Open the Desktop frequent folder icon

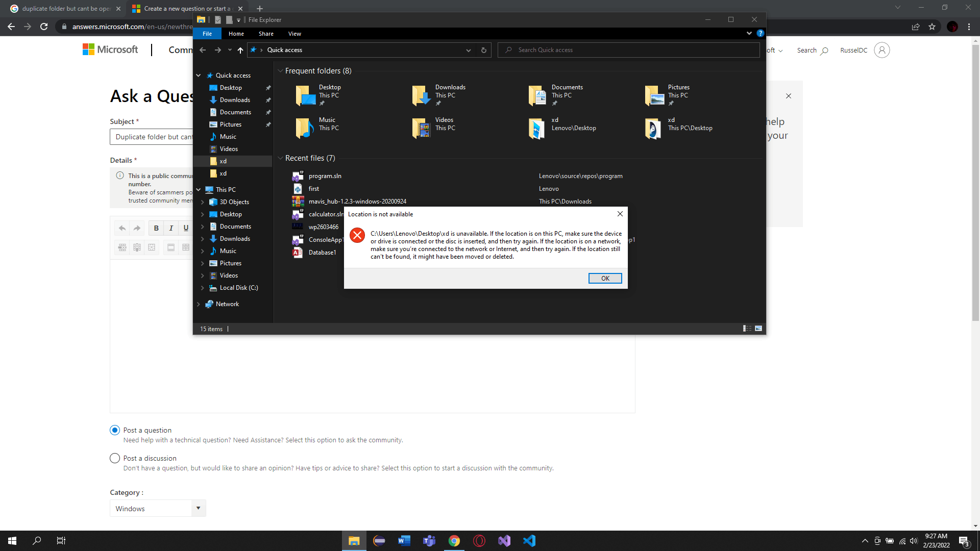pos(305,95)
